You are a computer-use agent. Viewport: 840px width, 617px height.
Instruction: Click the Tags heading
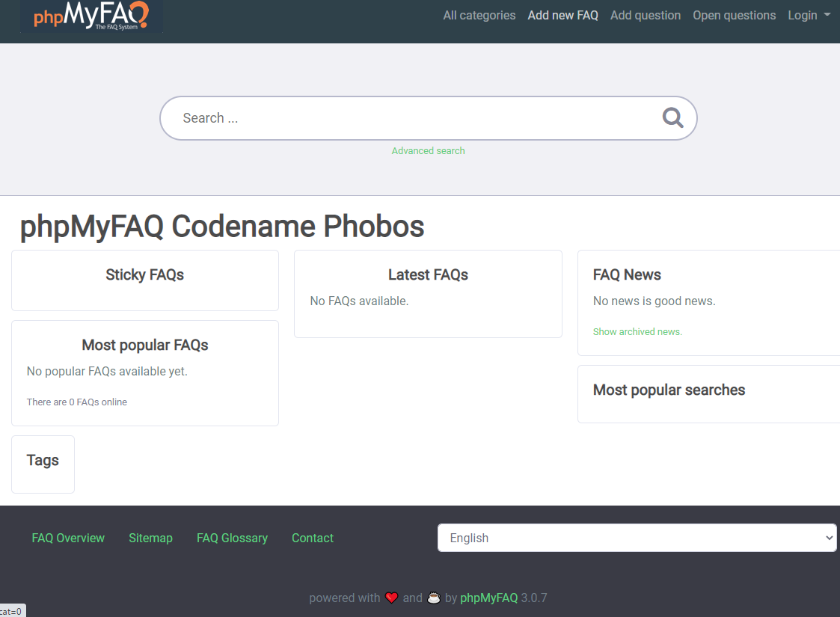point(43,460)
